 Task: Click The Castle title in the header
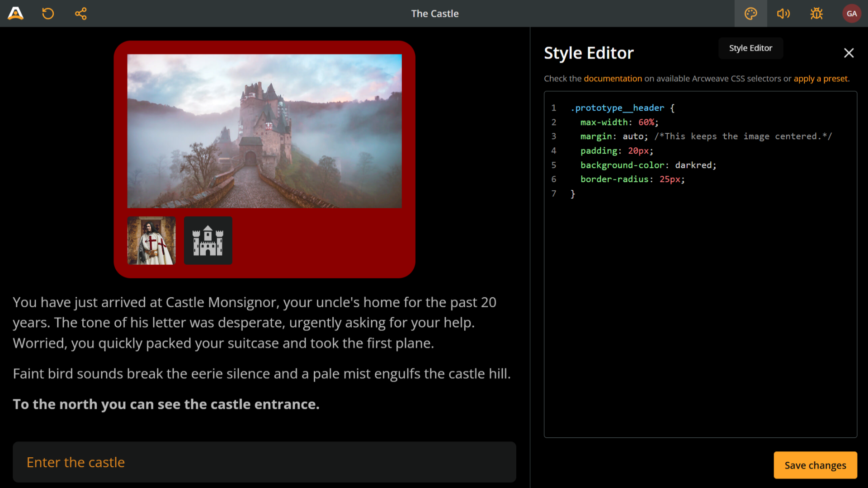[434, 14]
